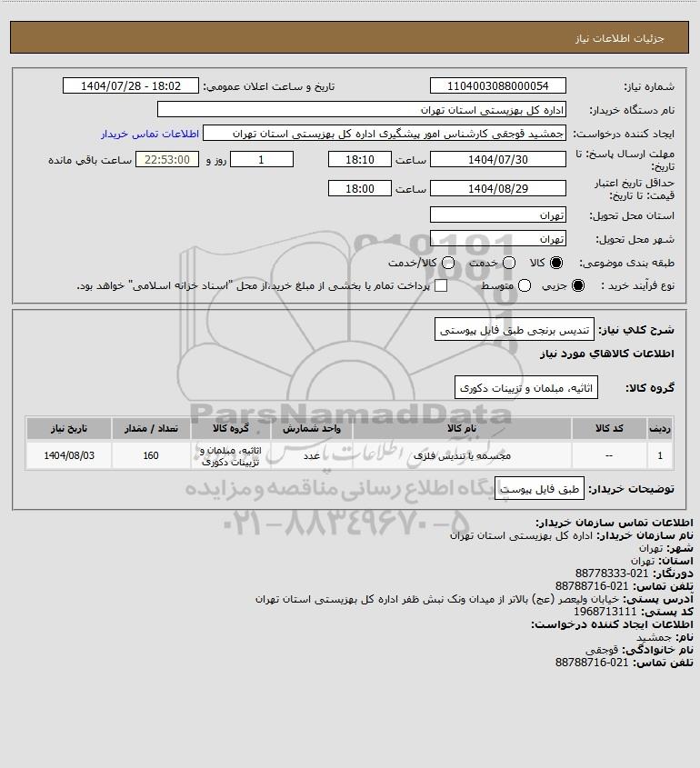Click the buyer organization name field
The height and width of the screenshot is (768, 700).
[362, 110]
